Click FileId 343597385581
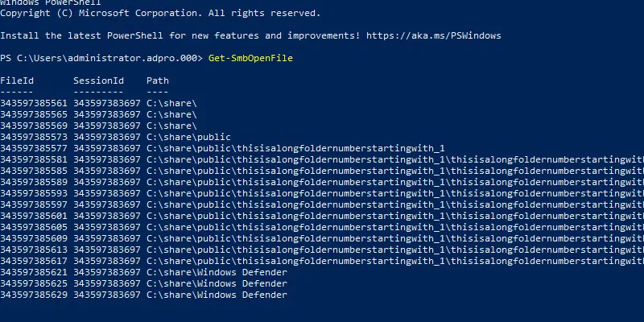 pyautogui.click(x=34, y=159)
